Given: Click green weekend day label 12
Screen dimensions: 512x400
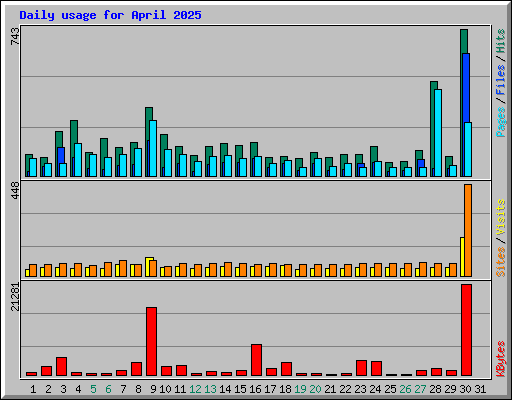Looking at the screenshot, I should pos(195,389).
